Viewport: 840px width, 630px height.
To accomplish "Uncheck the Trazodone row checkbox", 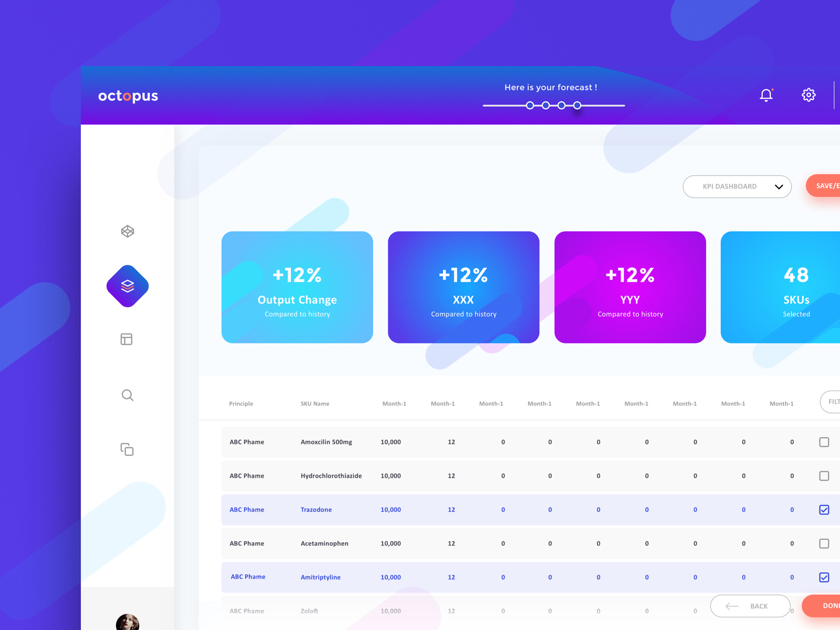I will (x=824, y=509).
